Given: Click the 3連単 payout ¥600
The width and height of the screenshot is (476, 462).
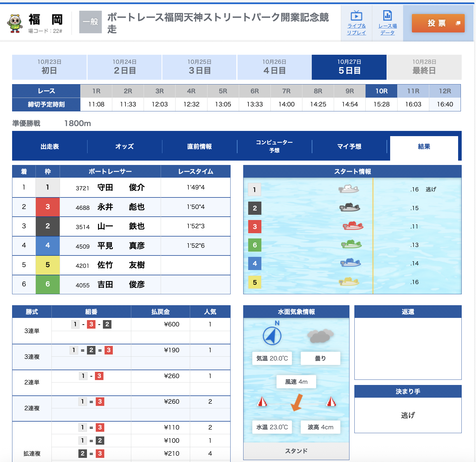Looking at the screenshot, I should pos(171,324).
